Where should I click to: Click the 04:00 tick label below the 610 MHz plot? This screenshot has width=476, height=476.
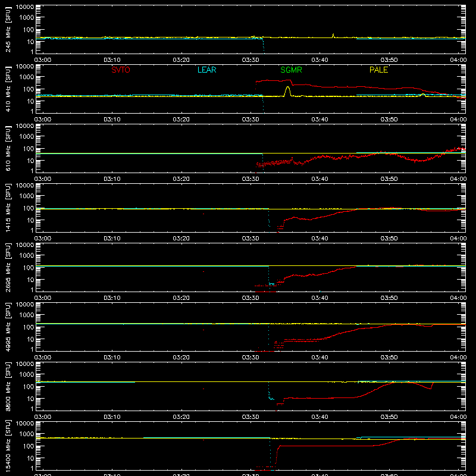pyautogui.click(x=458, y=179)
